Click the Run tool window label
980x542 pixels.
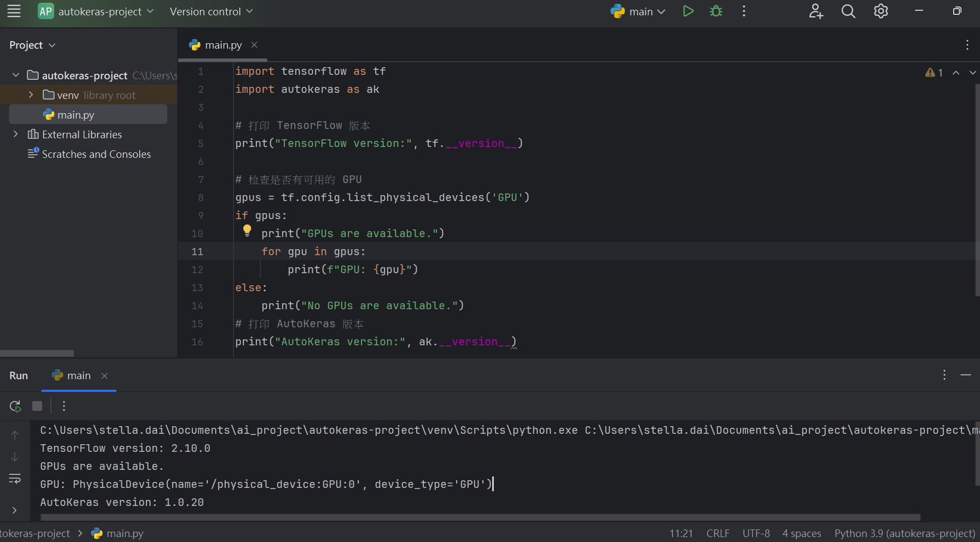(x=19, y=375)
